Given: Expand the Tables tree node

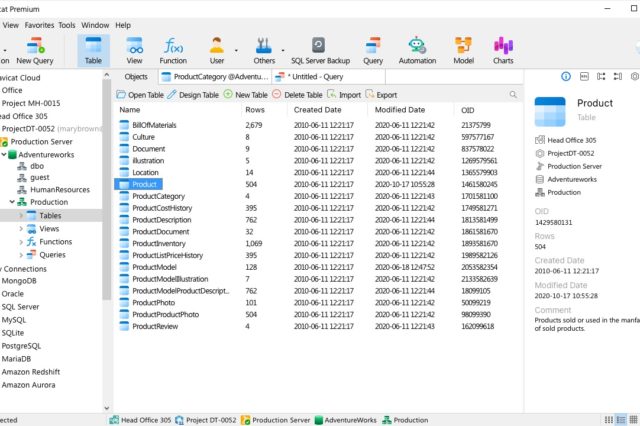Looking at the screenshot, I should point(21,215).
